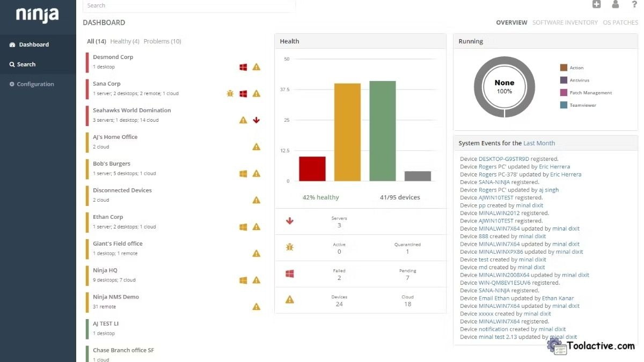Click the warning triangle beside AJ's Home Office
Image resolution: width=644 pixels, height=362 pixels.
(x=257, y=146)
